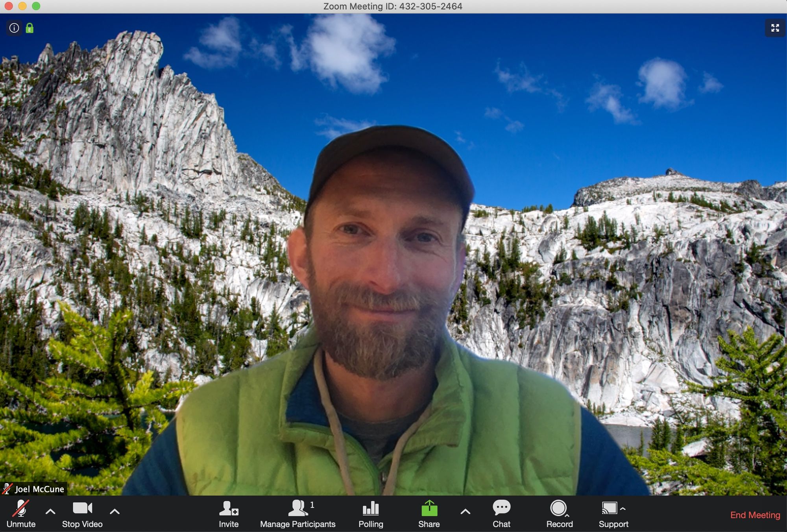Image resolution: width=787 pixels, height=532 pixels.
Task: Show meeting info via the info icon
Action: click(14, 28)
